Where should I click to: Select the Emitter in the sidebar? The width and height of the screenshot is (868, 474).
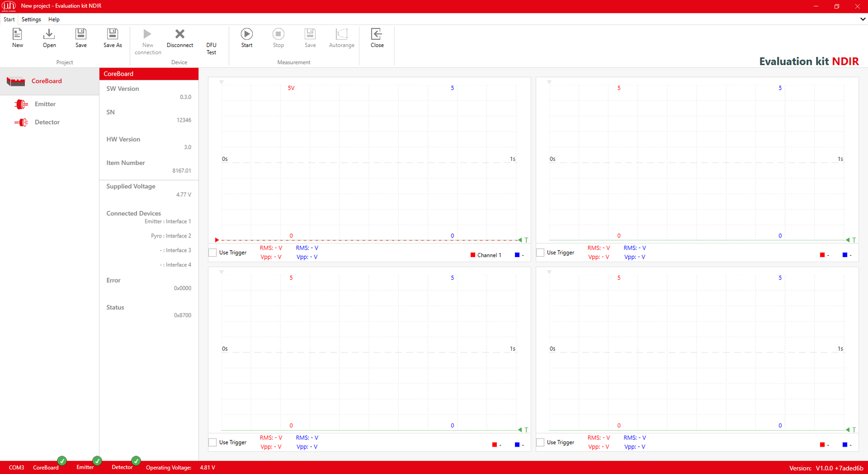point(45,104)
